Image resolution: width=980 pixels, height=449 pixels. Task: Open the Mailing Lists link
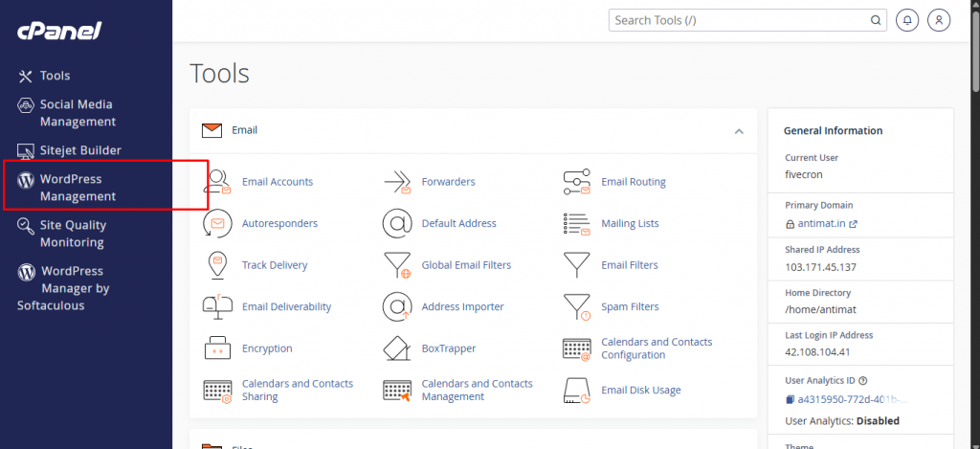[x=630, y=223]
